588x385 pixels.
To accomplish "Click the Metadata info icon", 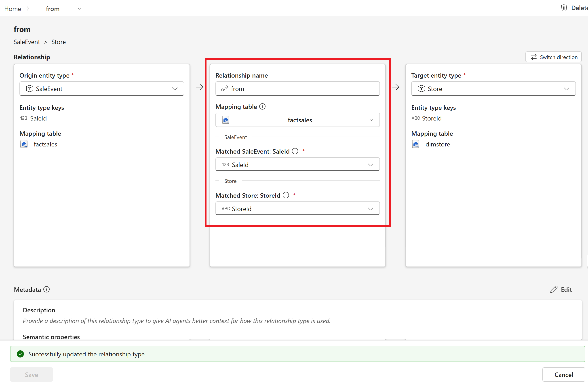I will [46, 289].
